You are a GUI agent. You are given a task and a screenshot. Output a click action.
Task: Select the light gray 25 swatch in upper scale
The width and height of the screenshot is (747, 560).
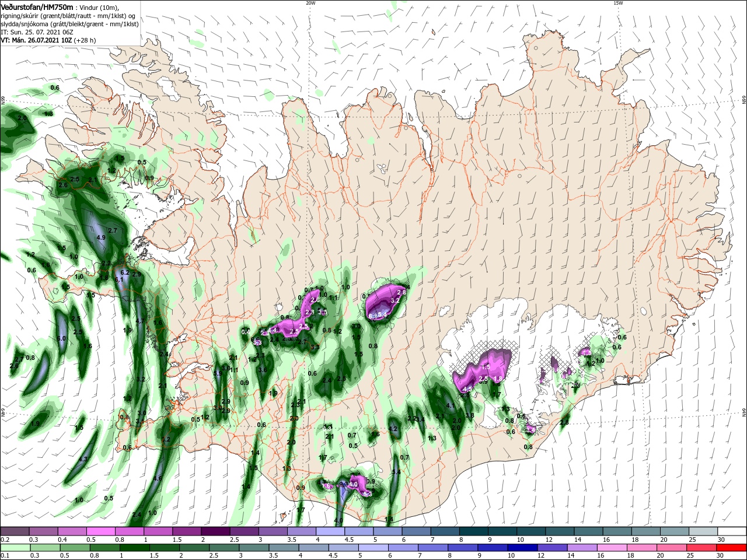[704, 531]
